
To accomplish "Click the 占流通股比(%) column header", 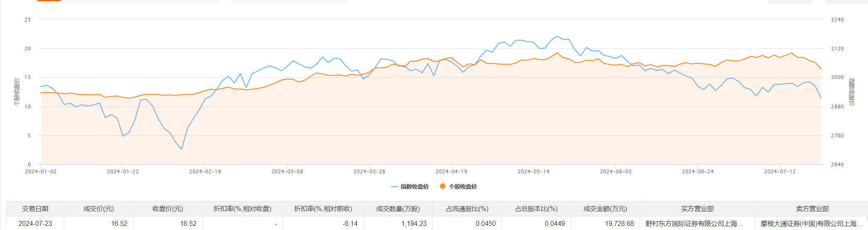I will point(467,209).
